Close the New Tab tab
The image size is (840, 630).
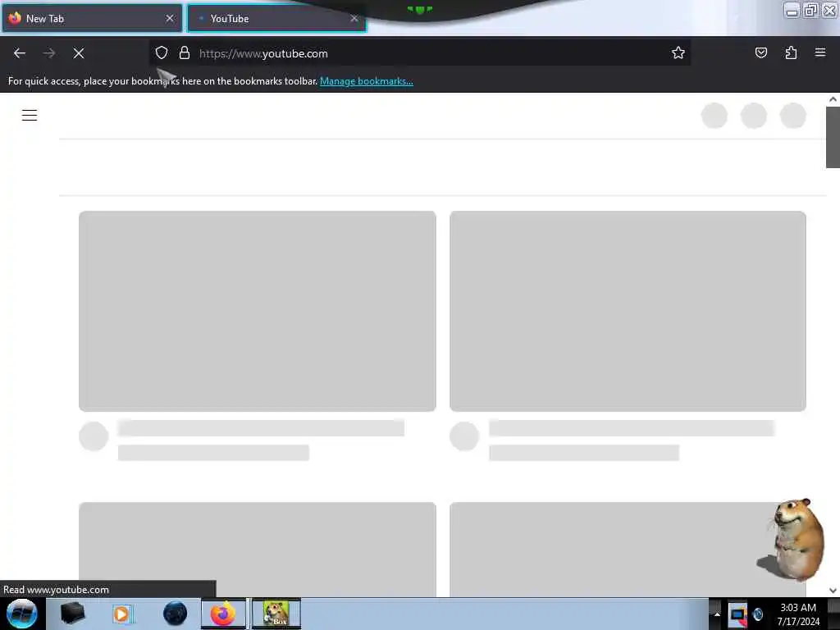point(170,18)
